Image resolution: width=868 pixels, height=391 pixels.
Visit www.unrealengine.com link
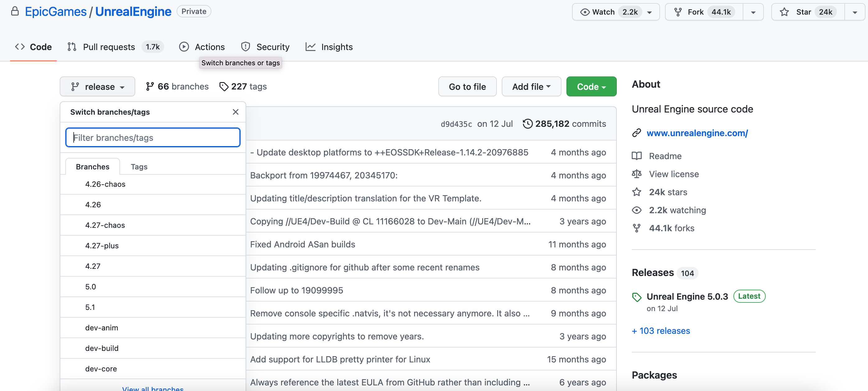click(x=697, y=133)
